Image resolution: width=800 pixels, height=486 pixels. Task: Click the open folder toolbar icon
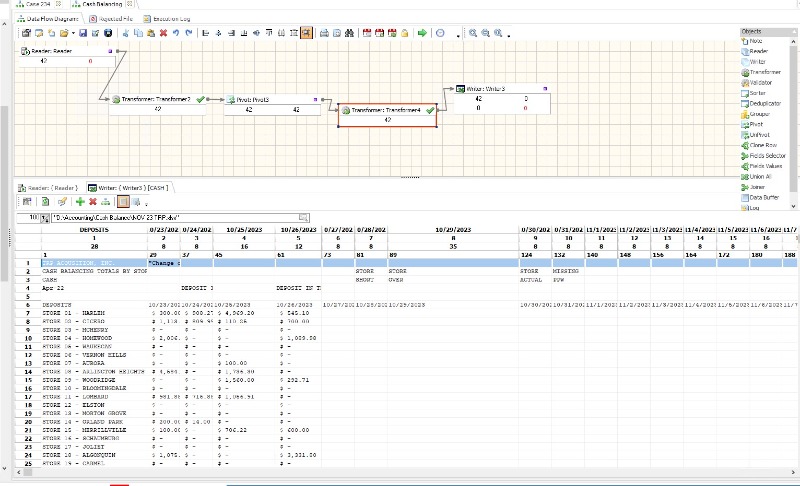click(64, 33)
